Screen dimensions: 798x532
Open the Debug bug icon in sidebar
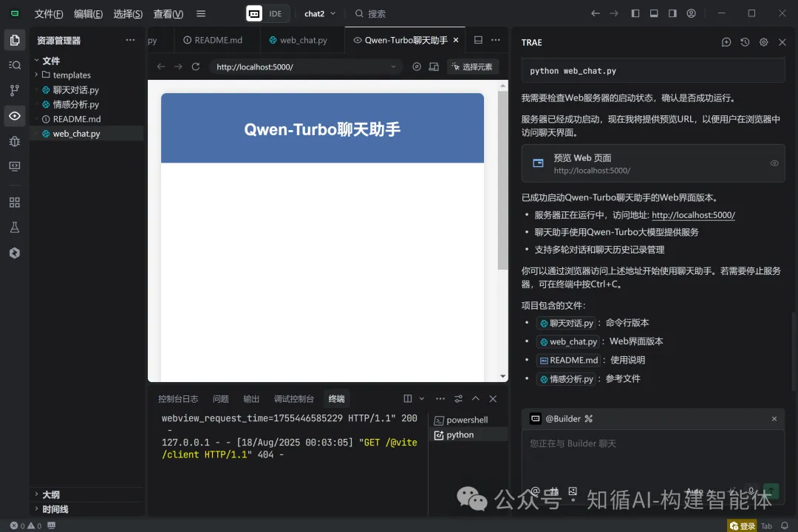[x=15, y=141]
